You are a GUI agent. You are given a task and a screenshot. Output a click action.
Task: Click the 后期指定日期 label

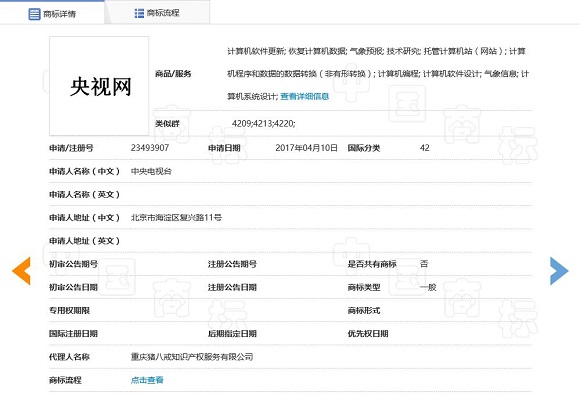coord(232,333)
